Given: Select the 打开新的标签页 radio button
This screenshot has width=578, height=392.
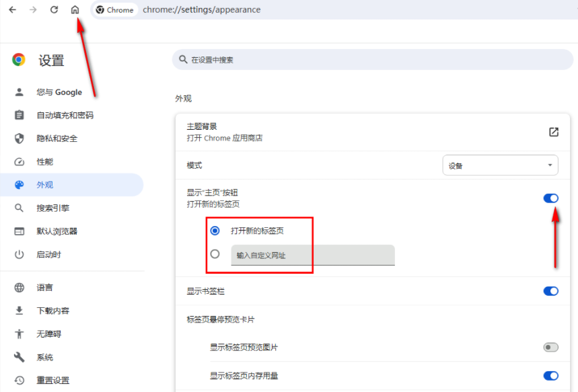Looking at the screenshot, I should click(x=215, y=231).
